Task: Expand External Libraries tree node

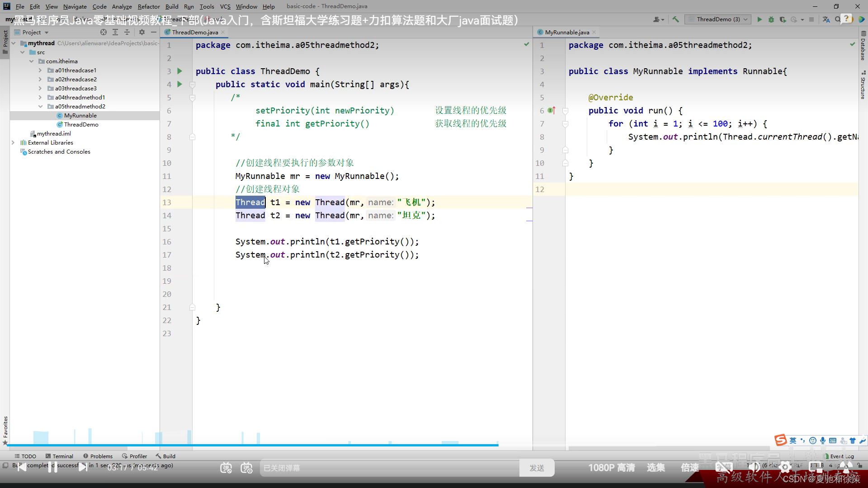Action: [13, 142]
